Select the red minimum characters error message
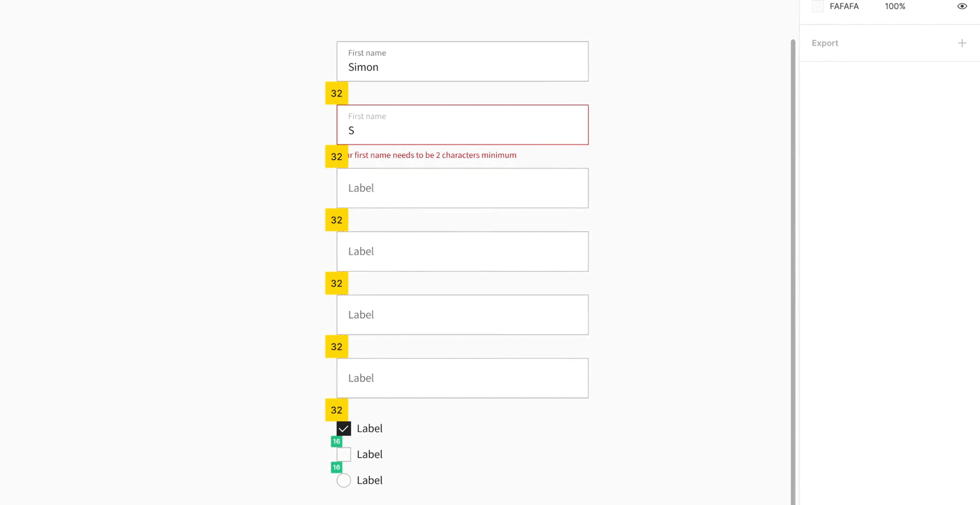 pyautogui.click(x=432, y=155)
